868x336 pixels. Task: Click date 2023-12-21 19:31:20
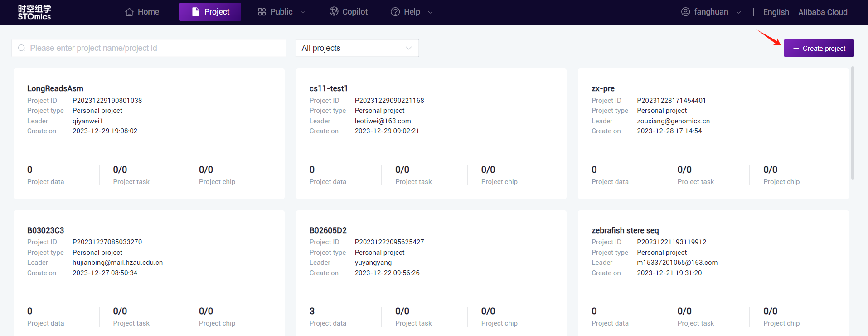(669, 273)
